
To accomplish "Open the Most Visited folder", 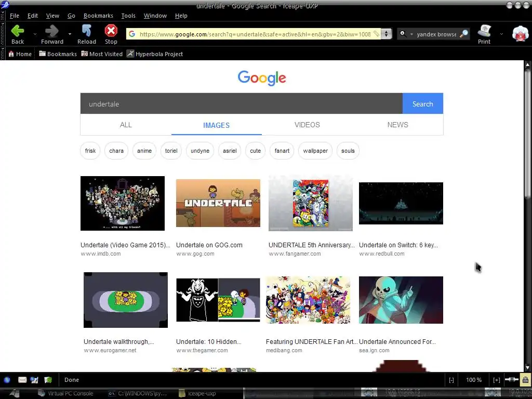I will point(102,54).
